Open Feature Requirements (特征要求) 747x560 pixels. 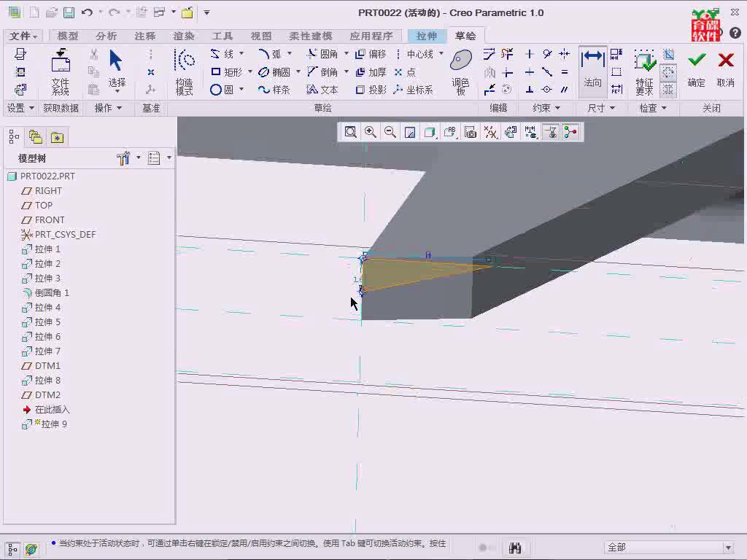coord(644,72)
